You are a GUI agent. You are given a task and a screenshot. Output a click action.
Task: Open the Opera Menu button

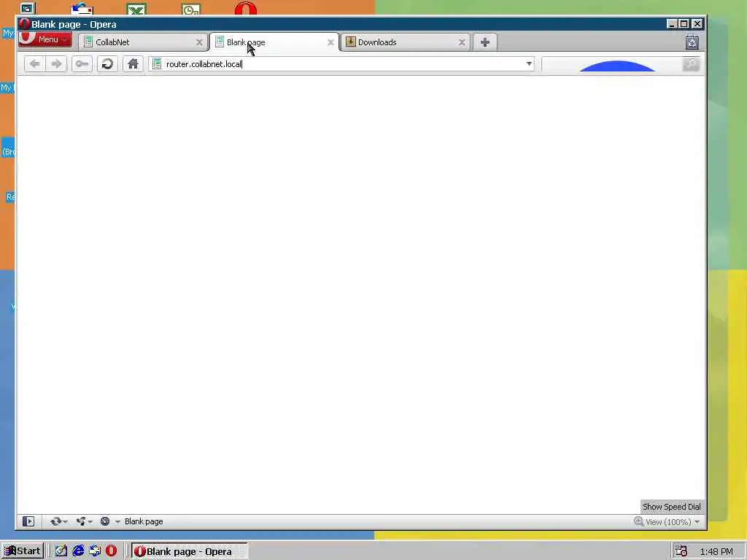click(44, 39)
